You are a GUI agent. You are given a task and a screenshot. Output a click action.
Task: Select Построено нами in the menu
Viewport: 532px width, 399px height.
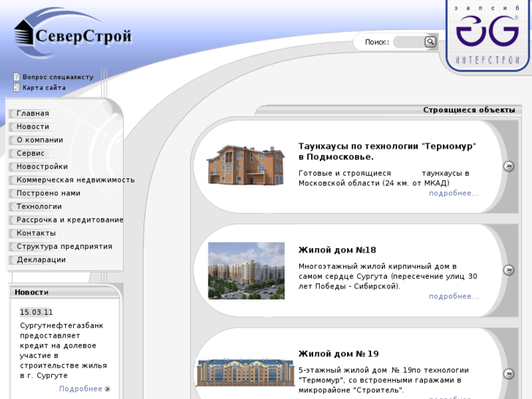click(x=48, y=193)
